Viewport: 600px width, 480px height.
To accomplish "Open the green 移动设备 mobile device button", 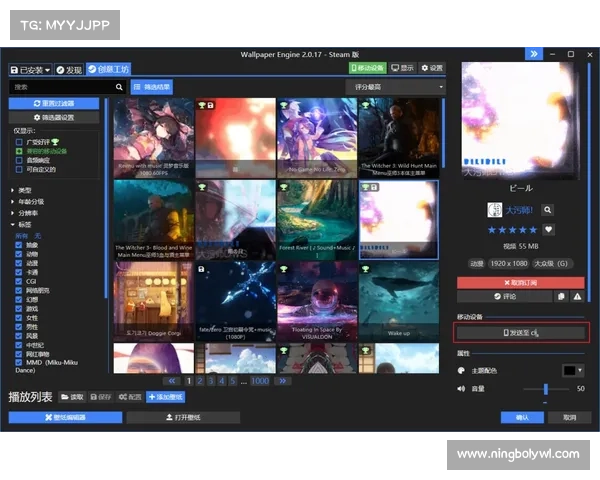I will 367,68.
